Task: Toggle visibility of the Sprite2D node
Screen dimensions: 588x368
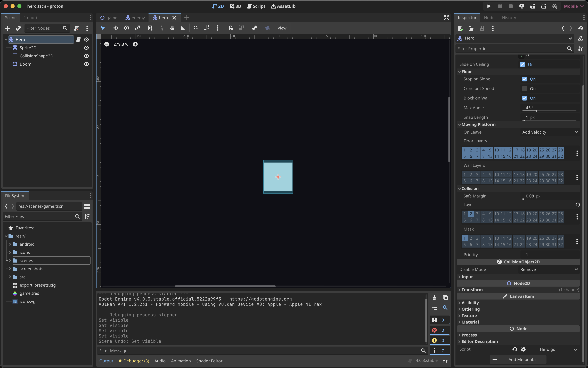Action: pyautogui.click(x=86, y=48)
